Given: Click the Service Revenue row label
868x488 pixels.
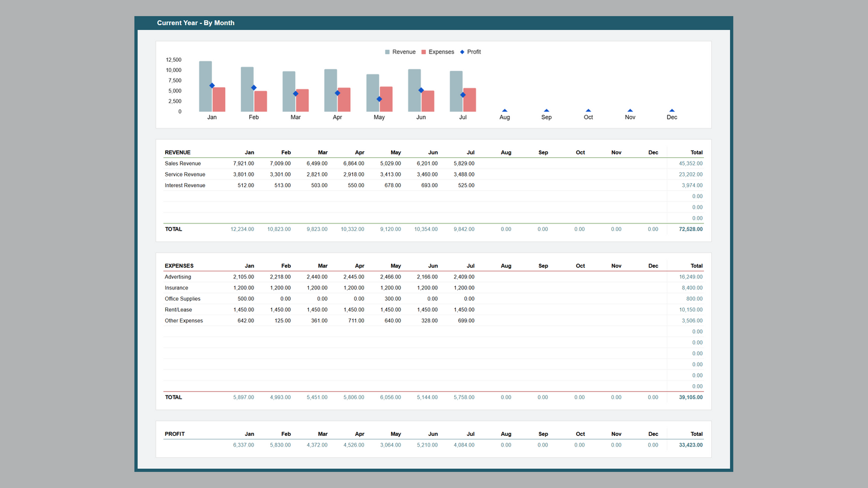Looking at the screenshot, I should (x=185, y=175).
